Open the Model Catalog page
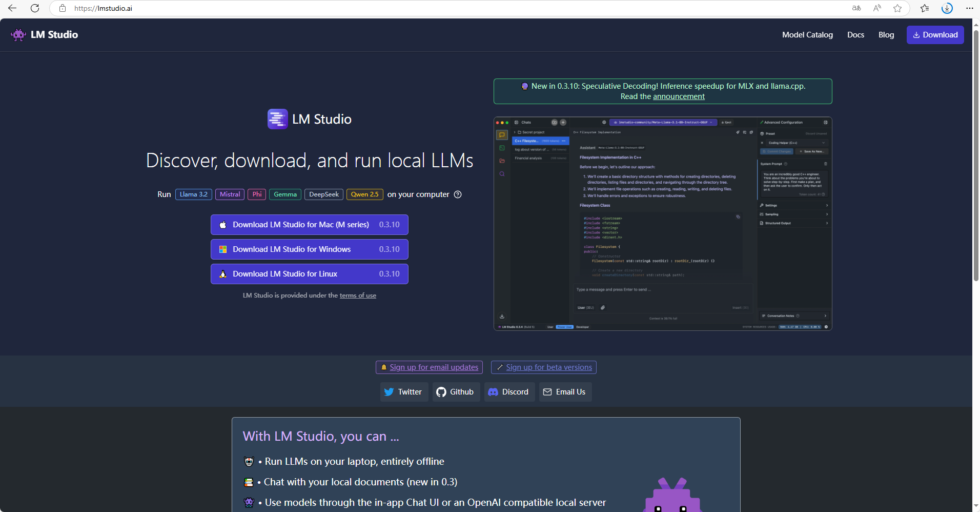This screenshot has height=512, width=980. pos(807,35)
